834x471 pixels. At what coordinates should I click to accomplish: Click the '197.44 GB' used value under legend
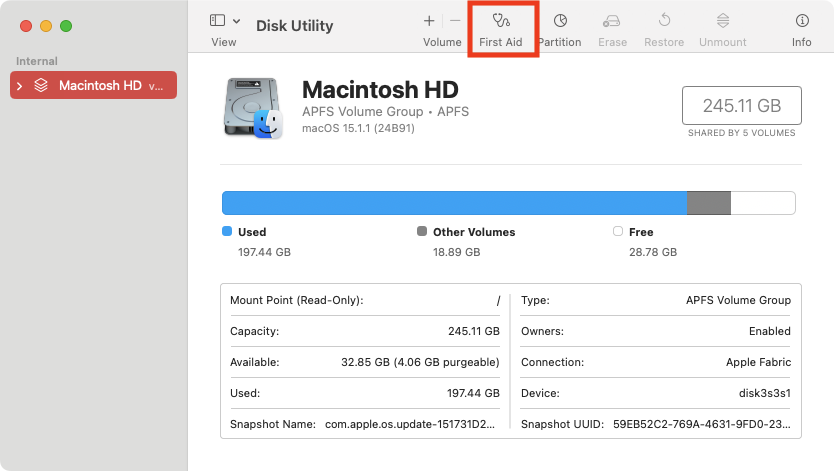[x=264, y=252]
